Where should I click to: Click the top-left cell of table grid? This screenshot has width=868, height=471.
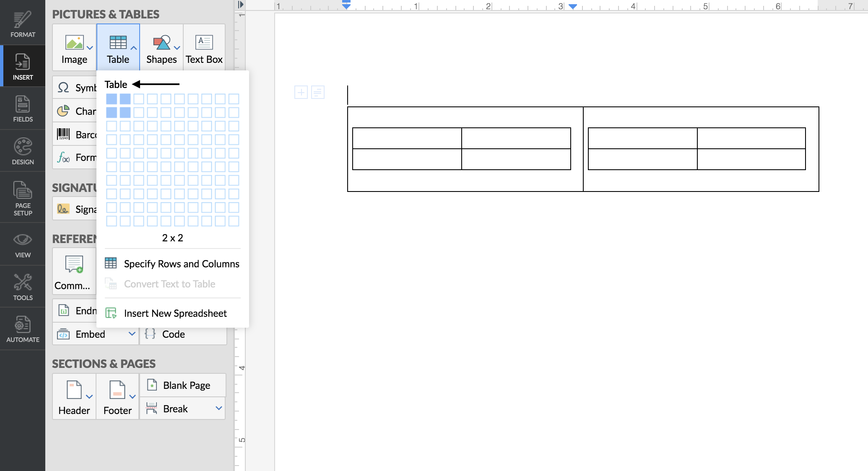[x=112, y=99]
